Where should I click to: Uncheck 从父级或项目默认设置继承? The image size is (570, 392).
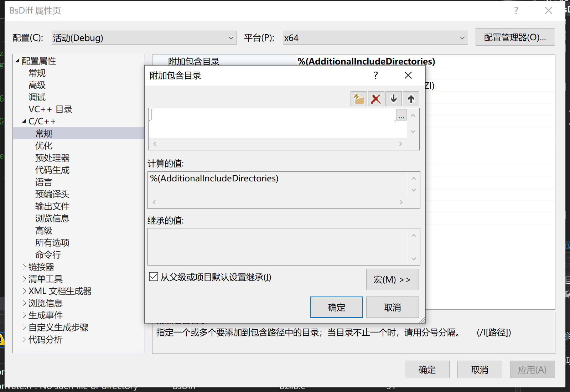pyautogui.click(x=153, y=277)
